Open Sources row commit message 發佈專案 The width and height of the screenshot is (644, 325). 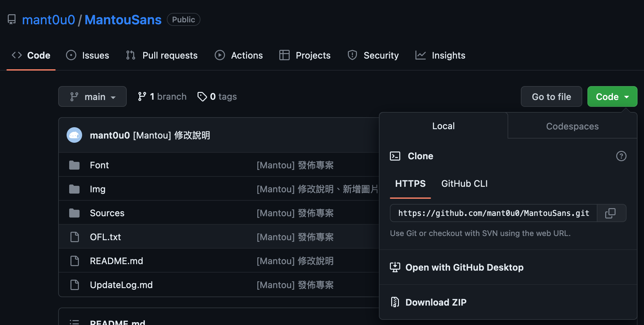click(x=295, y=213)
